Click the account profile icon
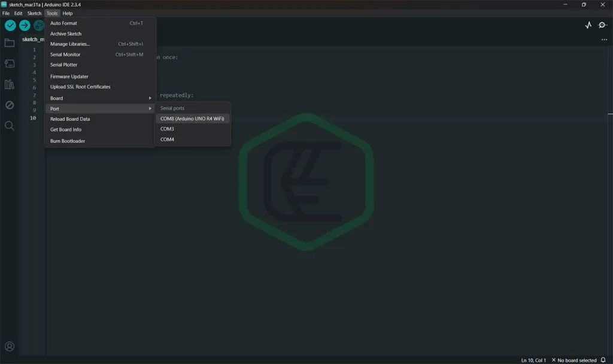 click(10, 347)
